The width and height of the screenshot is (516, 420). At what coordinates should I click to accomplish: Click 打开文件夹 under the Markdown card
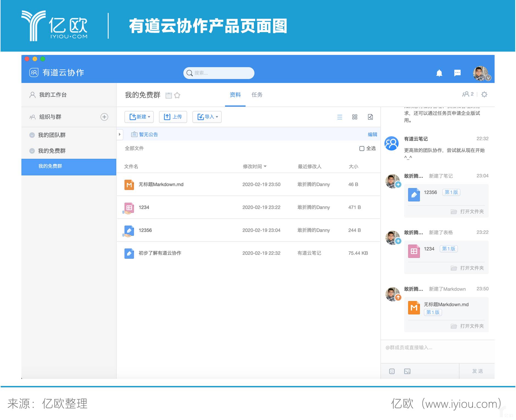(467, 326)
